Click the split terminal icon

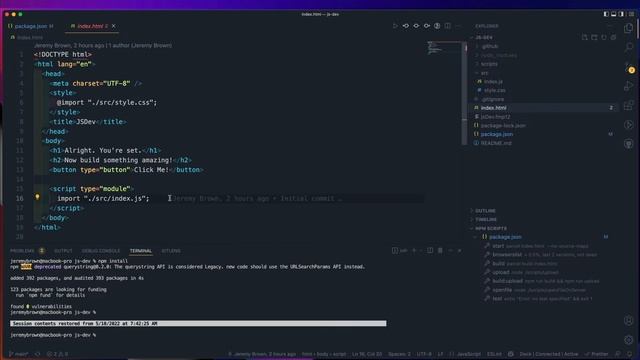point(430,250)
